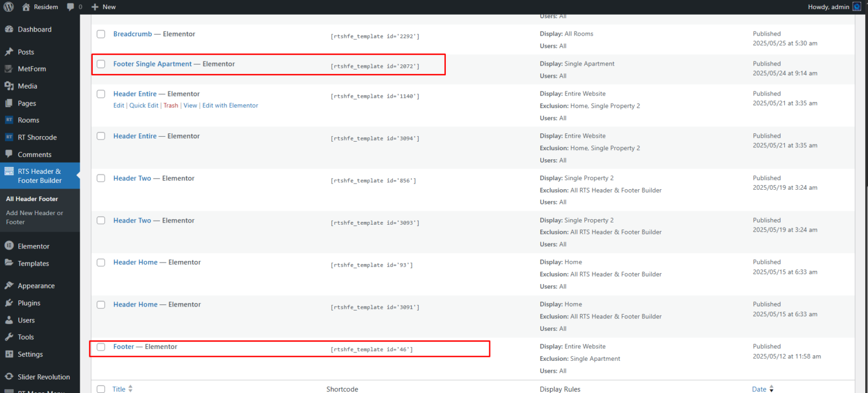Open the Plugins page

tap(28, 303)
